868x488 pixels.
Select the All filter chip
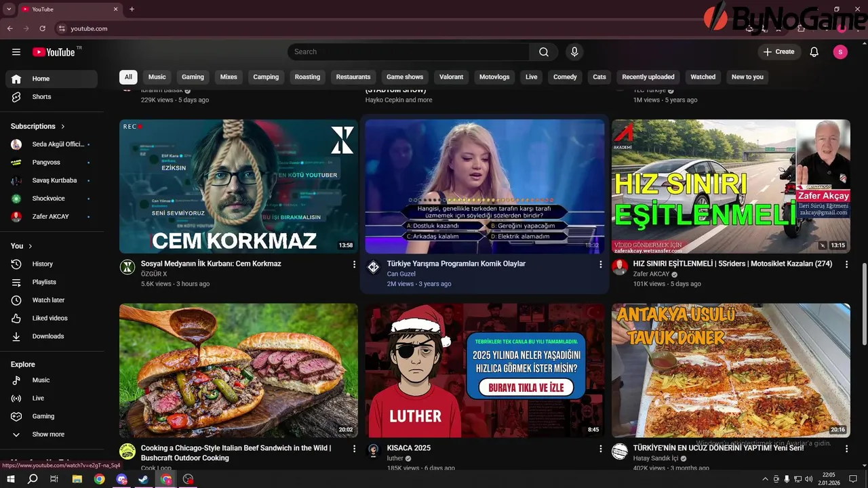pyautogui.click(x=128, y=77)
